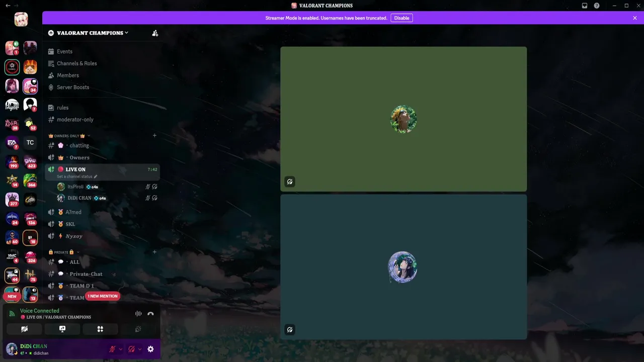Open the YMC server icon
The height and width of the screenshot is (362, 644).
click(x=12, y=256)
